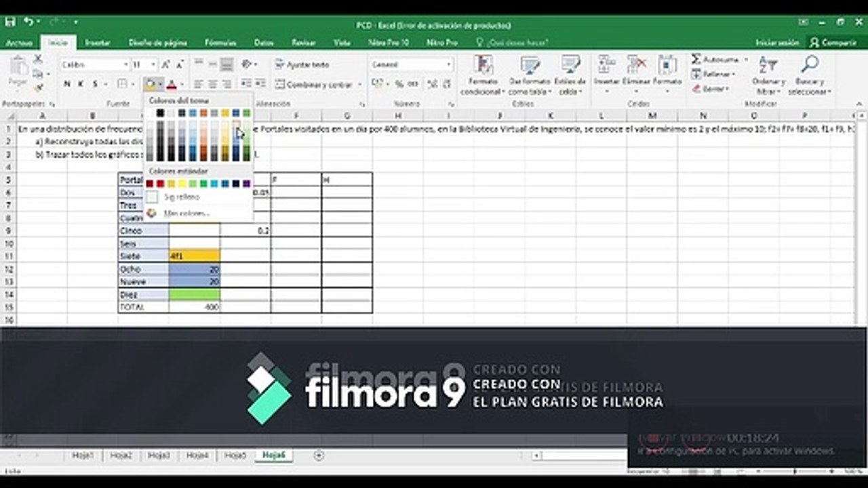This screenshot has height=488, width=868.
Task: Click the Autosuma button
Action: click(x=715, y=60)
